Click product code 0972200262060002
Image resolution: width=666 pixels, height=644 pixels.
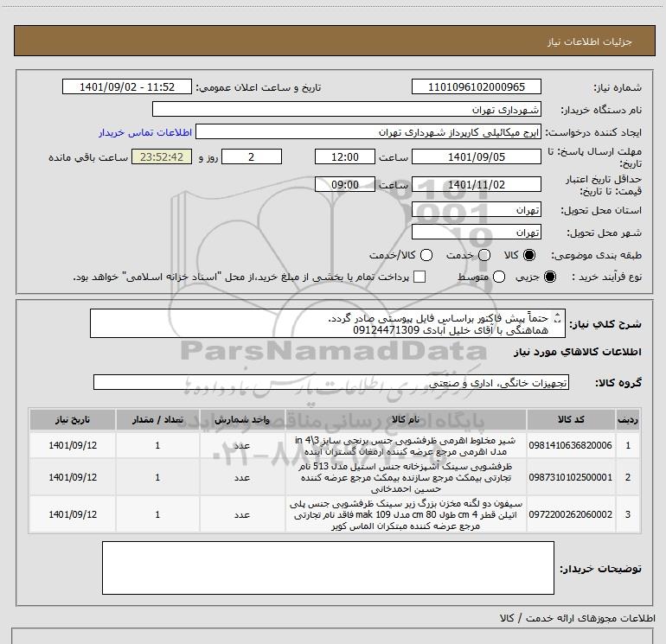pos(571,514)
